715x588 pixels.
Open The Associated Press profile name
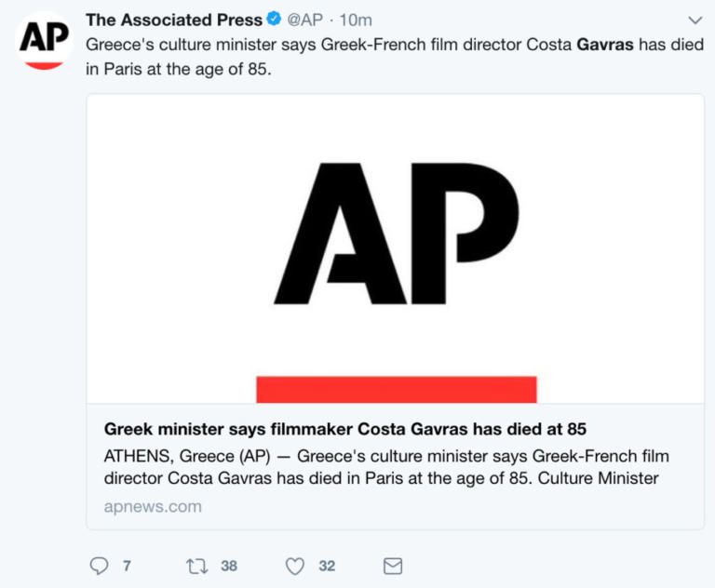[174, 20]
